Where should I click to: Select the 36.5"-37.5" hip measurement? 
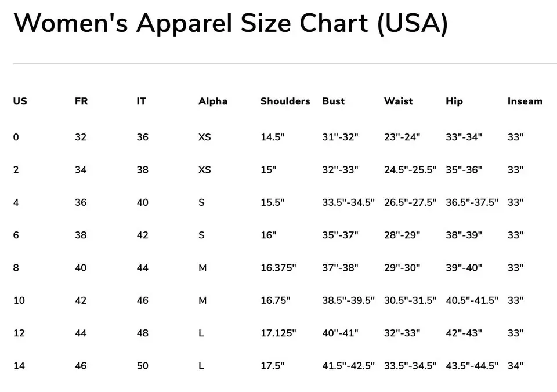[x=472, y=202]
